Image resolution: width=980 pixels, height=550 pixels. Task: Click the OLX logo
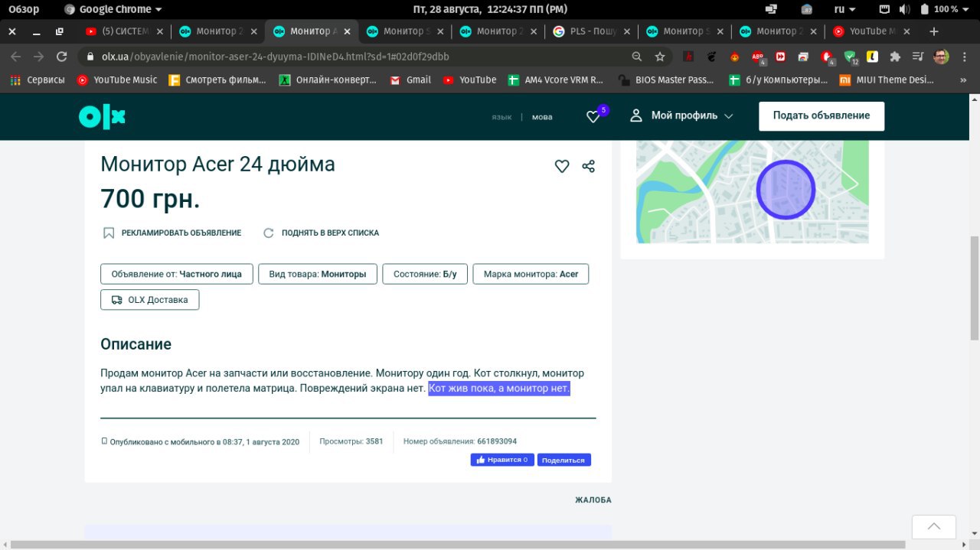tap(102, 116)
